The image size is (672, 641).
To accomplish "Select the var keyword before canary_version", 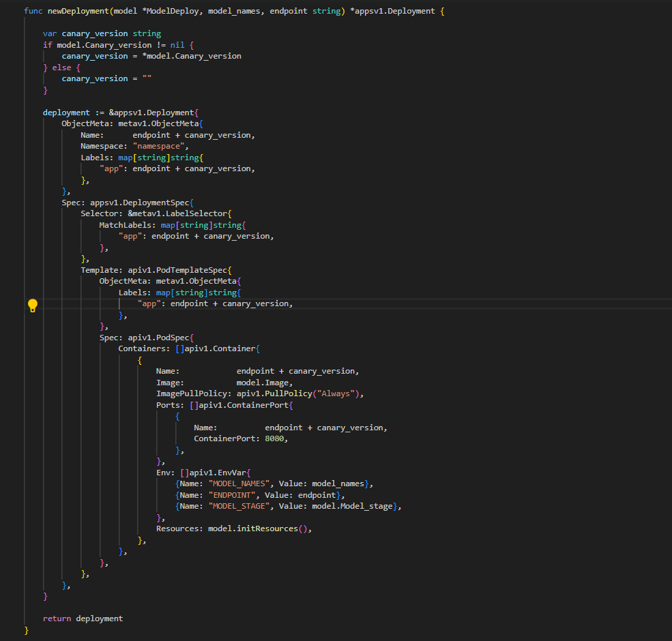I will (50, 33).
